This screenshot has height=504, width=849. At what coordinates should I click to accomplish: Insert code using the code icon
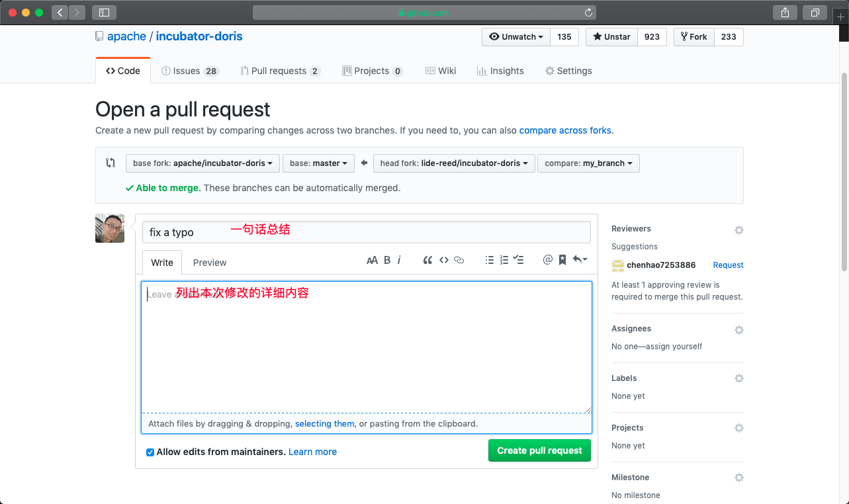(x=444, y=261)
